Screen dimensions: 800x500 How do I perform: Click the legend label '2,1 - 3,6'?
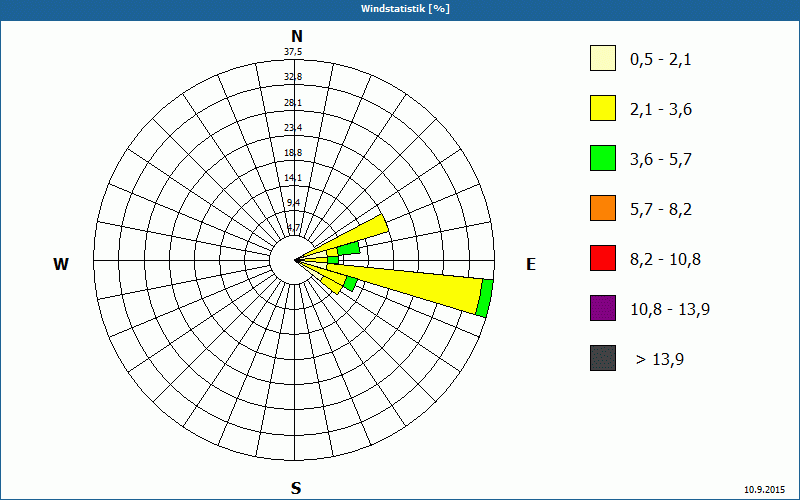click(661, 110)
